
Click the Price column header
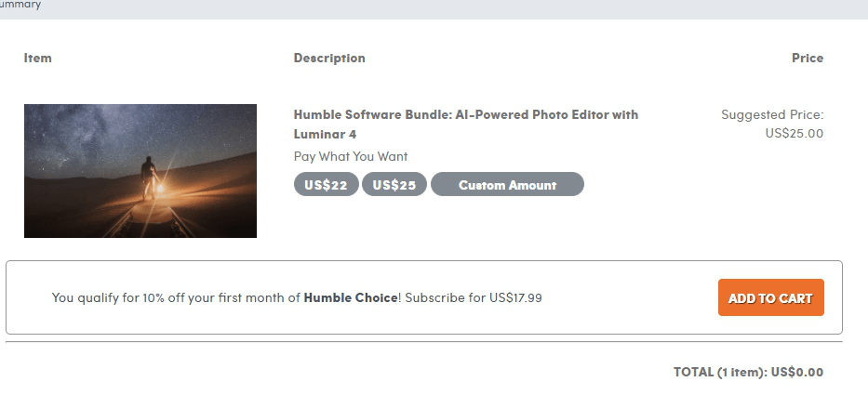[x=807, y=59]
